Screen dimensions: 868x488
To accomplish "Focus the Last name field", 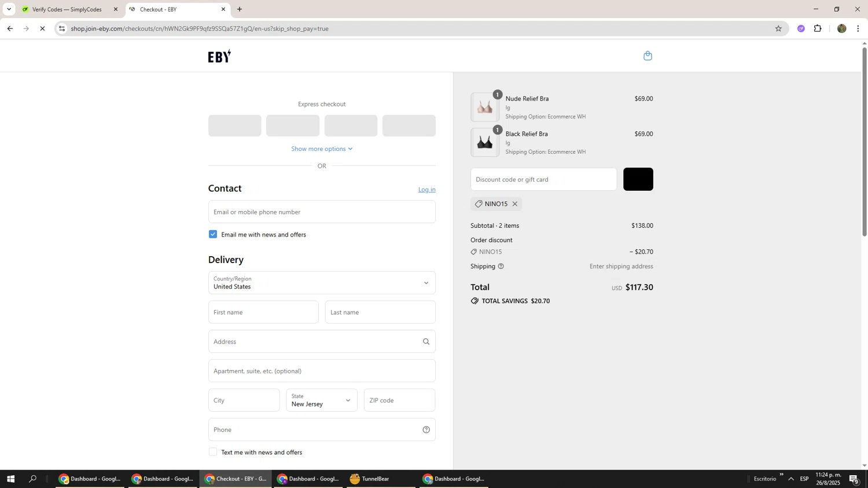I will click(x=380, y=312).
